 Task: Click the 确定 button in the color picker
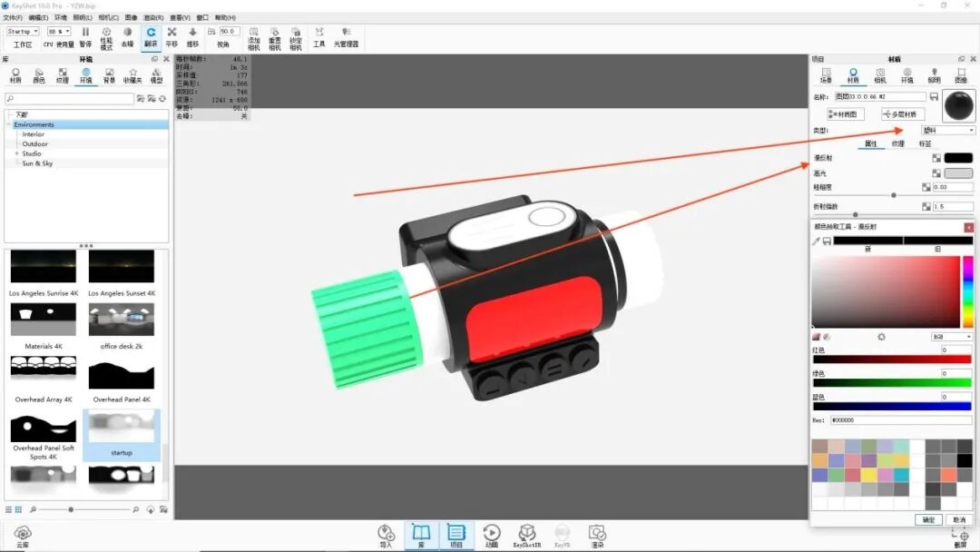pyautogui.click(x=927, y=519)
